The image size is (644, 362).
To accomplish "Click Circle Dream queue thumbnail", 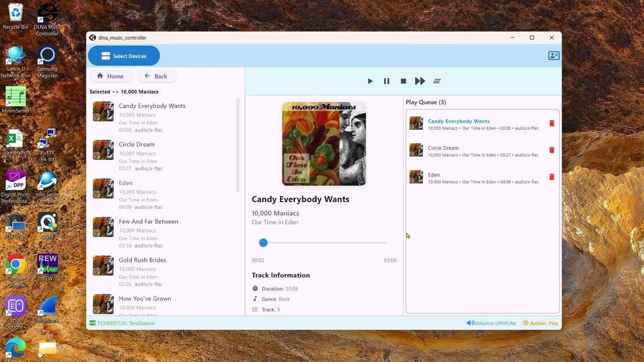I will 416,150.
